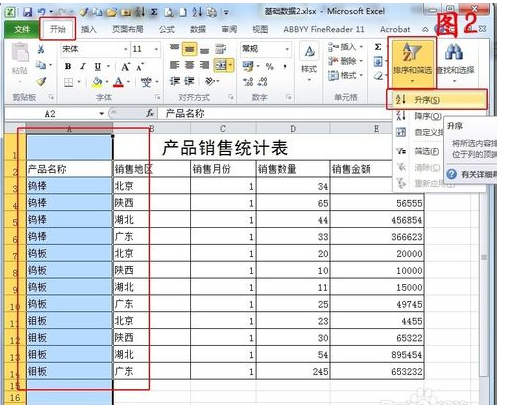Viewport: 513px width, 405px height.
Task: Toggle Italic formatting
Action: click(x=83, y=66)
